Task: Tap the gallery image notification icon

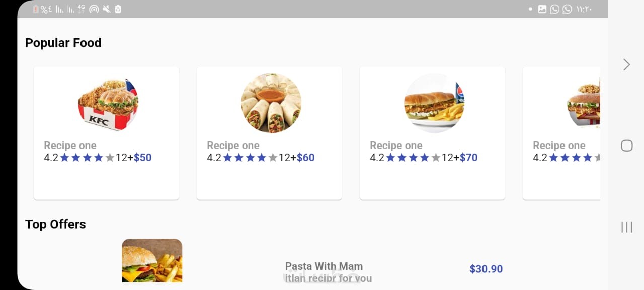Action: coord(542,9)
